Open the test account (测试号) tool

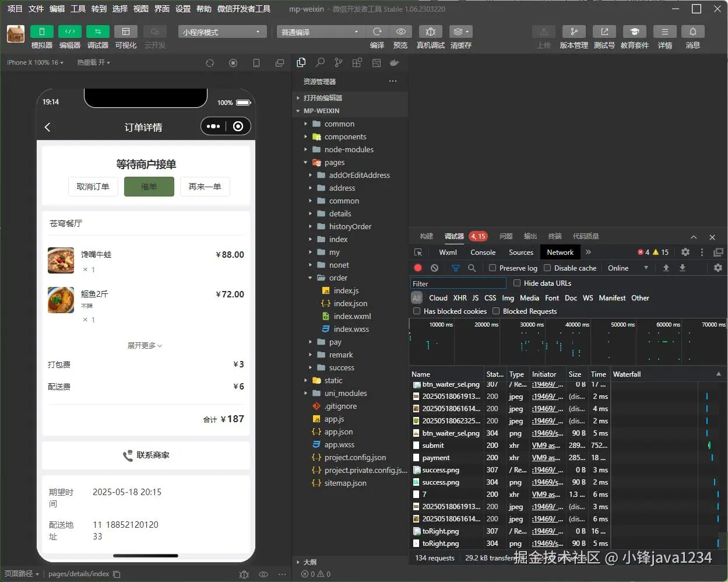point(604,31)
